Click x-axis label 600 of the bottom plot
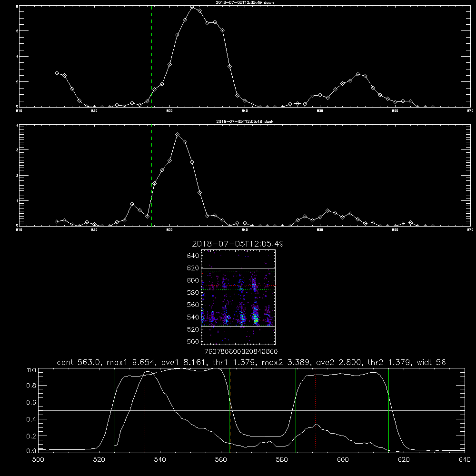Screen dimensions: 476x476 click(343, 460)
